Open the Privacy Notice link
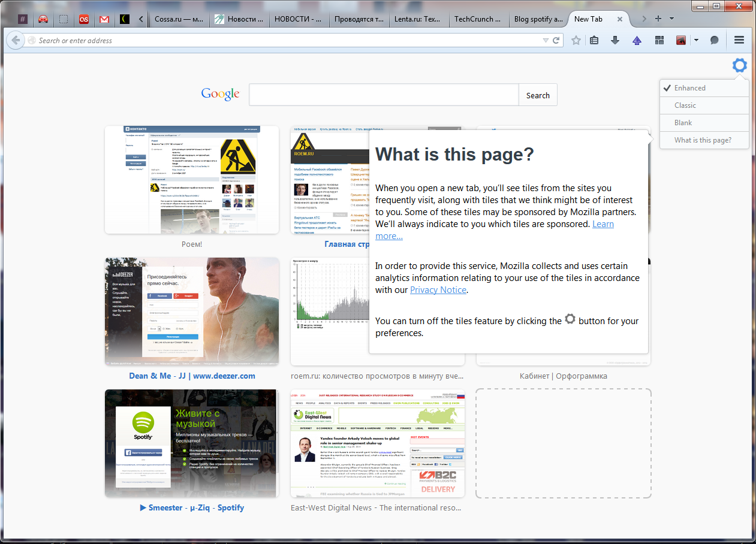The height and width of the screenshot is (544, 756). pos(438,290)
